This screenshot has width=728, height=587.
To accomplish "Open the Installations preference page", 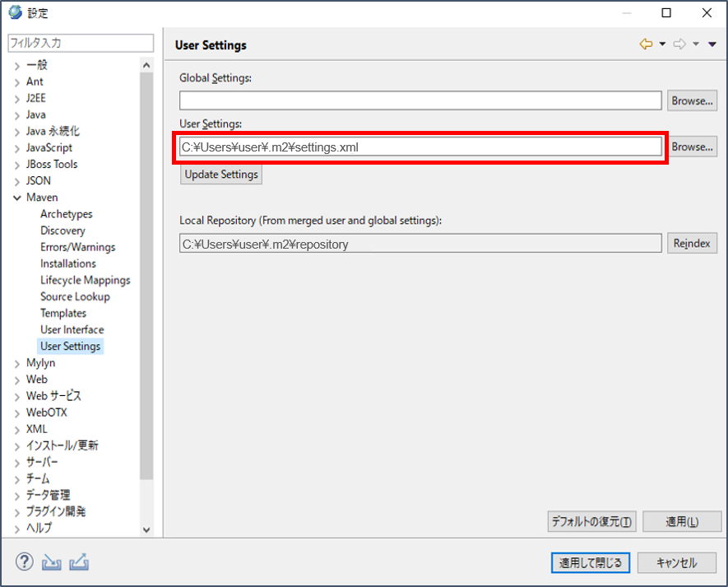I will click(67, 263).
